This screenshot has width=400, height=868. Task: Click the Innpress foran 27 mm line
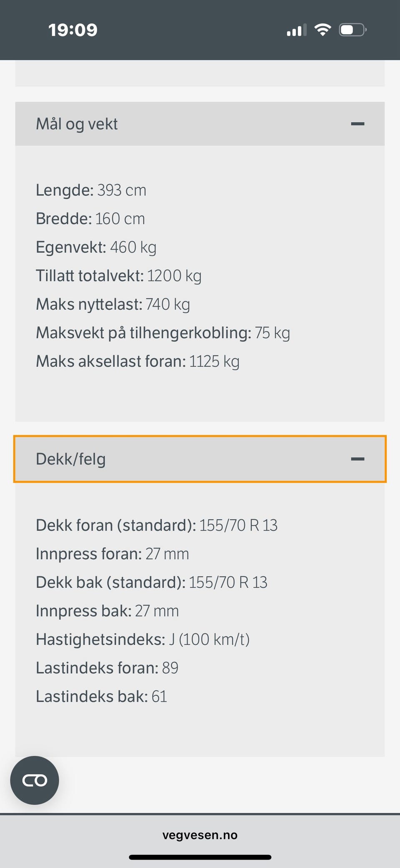click(112, 554)
